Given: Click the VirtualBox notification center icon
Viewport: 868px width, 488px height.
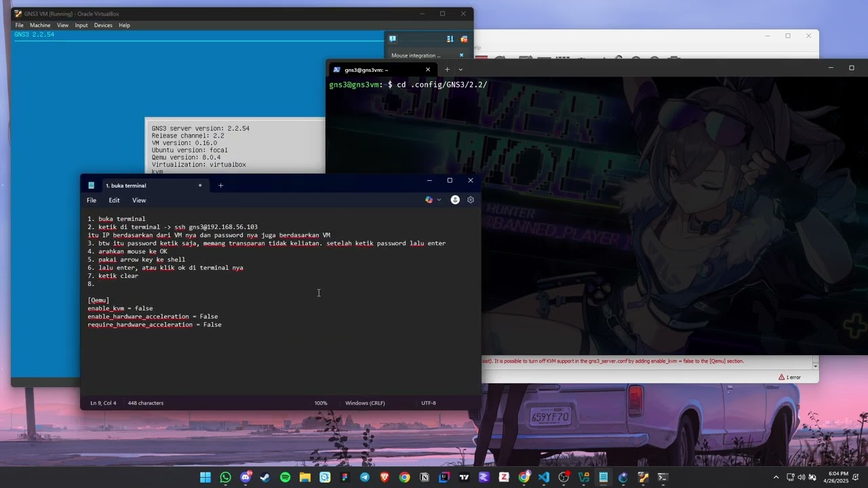Looking at the screenshot, I should coord(393,39).
